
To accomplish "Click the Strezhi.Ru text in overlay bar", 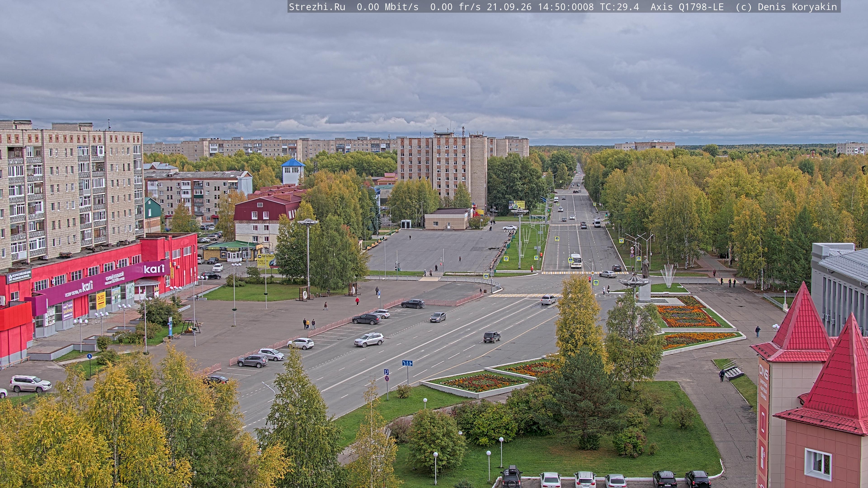I will (317, 7).
